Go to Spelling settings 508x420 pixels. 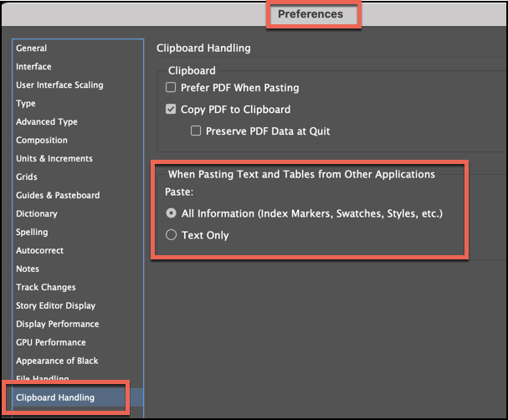(32, 233)
